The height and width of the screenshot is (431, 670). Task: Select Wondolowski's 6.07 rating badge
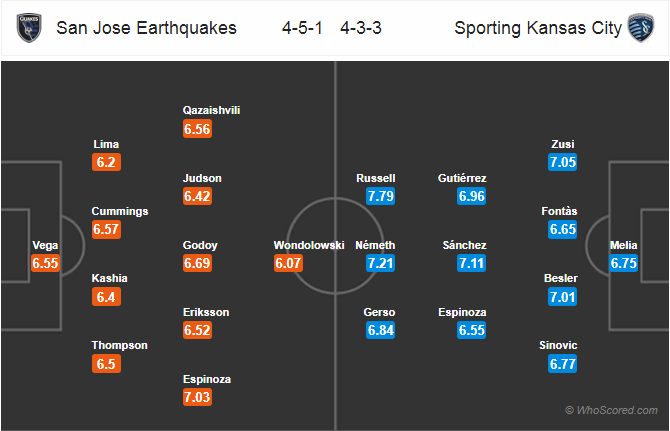[288, 263]
